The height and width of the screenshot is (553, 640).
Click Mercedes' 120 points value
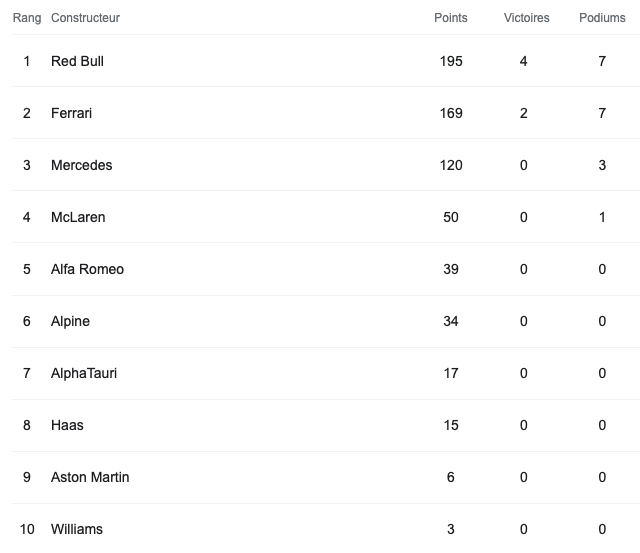click(x=451, y=165)
